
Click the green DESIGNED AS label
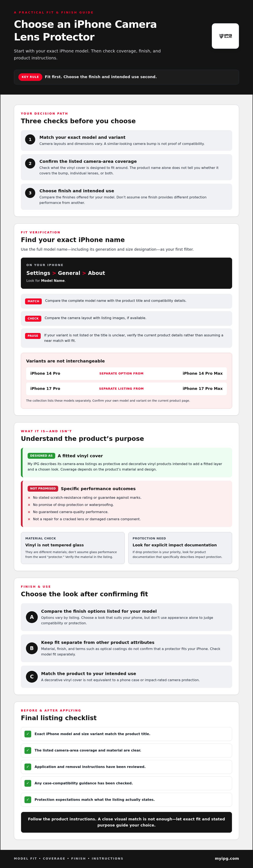tap(41, 456)
